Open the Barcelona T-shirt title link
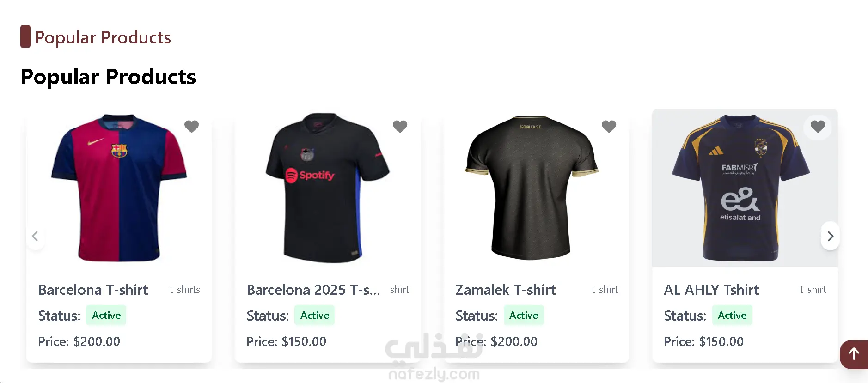This screenshot has height=383, width=868. click(93, 290)
